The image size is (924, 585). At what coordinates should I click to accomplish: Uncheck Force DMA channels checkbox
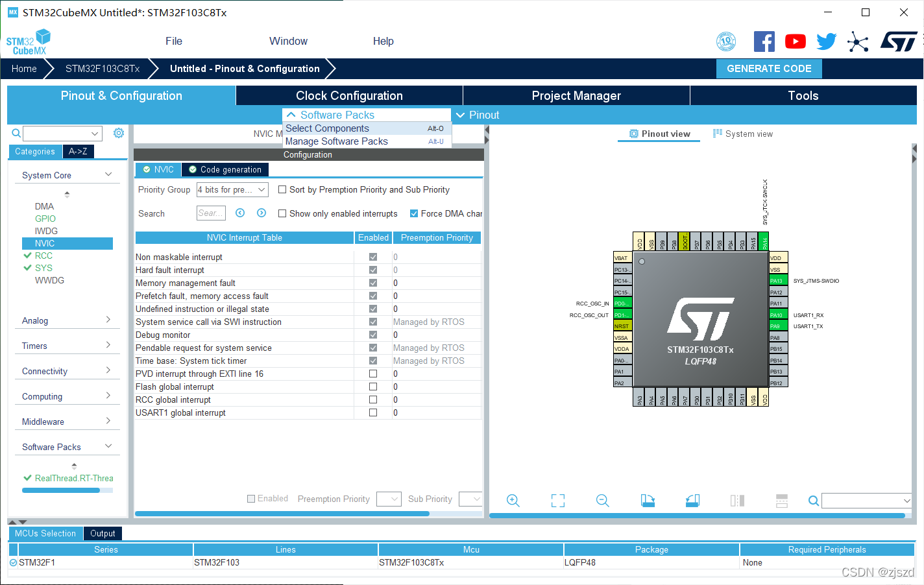coord(414,213)
